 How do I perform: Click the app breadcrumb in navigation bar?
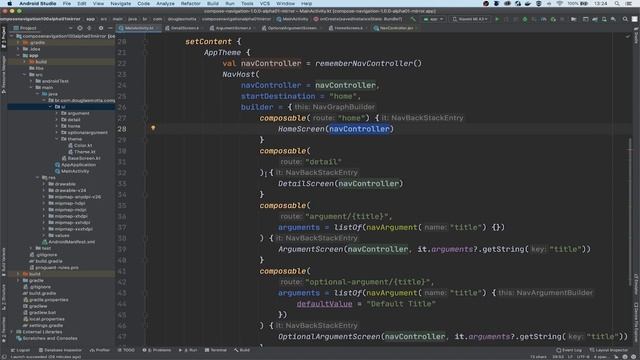click(x=90, y=19)
